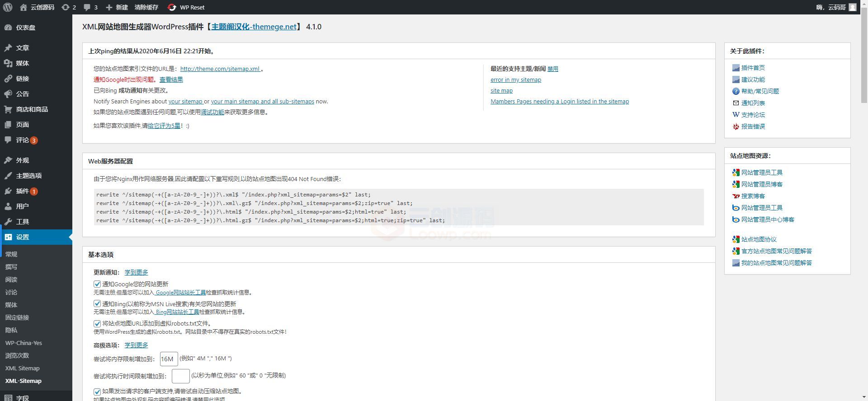Open 讨论 settings submenu item
Screen dimensions: 868x401
[11, 292]
